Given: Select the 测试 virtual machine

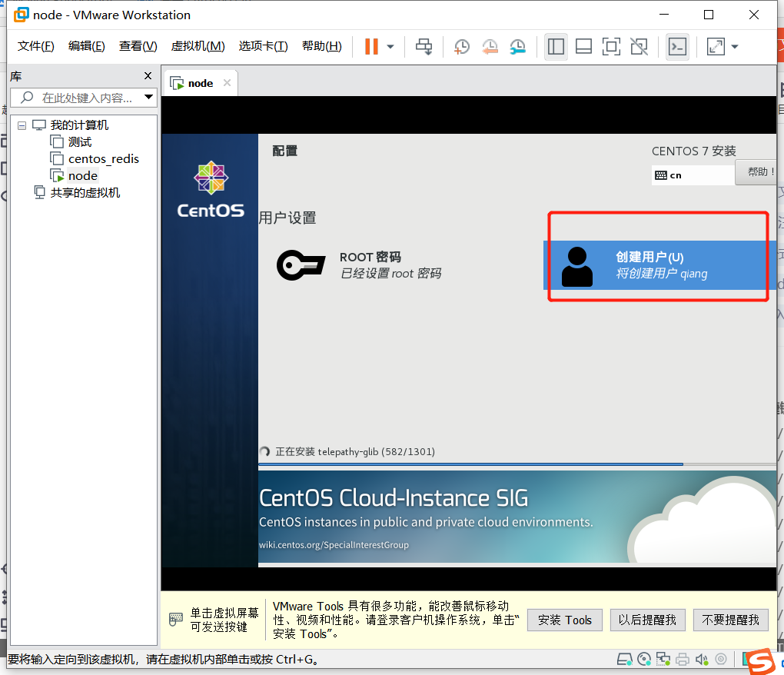Looking at the screenshot, I should coord(80,142).
